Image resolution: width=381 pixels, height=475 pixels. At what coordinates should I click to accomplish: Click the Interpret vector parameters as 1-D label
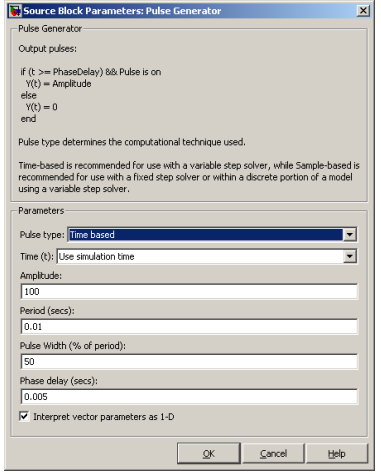(x=104, y=417)
